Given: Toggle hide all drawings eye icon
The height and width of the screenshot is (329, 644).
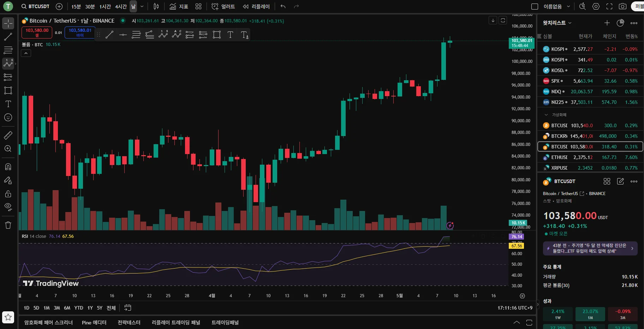Looking at the screenshot, I should pos(8,207).
